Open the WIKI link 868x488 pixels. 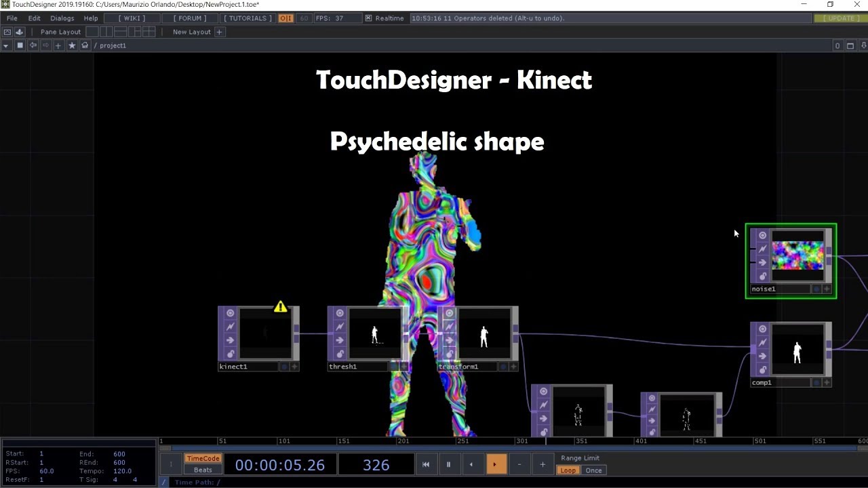point(132,18)
